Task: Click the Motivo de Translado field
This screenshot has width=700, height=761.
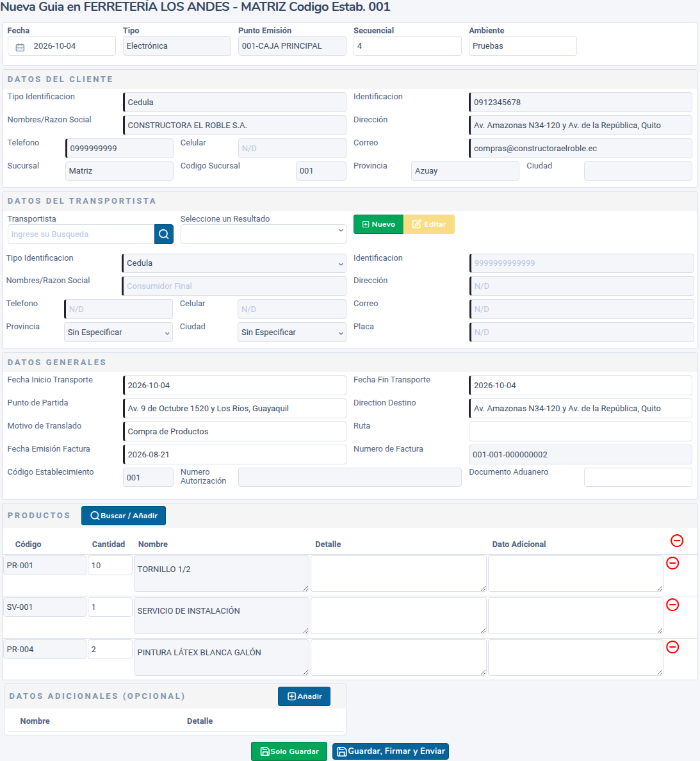Action: coord(235,432)
